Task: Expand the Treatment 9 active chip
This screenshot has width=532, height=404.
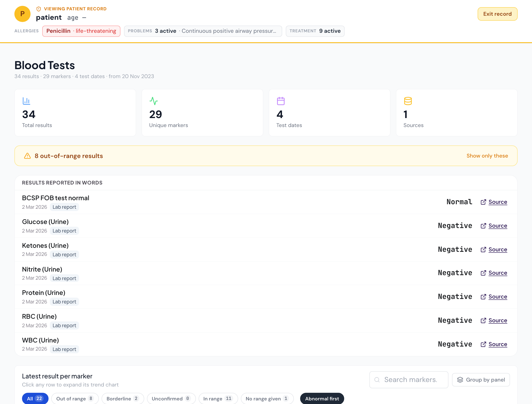Action: 315,31
